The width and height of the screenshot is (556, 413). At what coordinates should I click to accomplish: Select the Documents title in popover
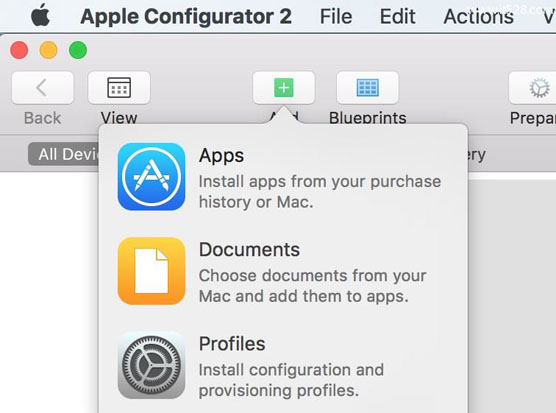click(249, 250)
